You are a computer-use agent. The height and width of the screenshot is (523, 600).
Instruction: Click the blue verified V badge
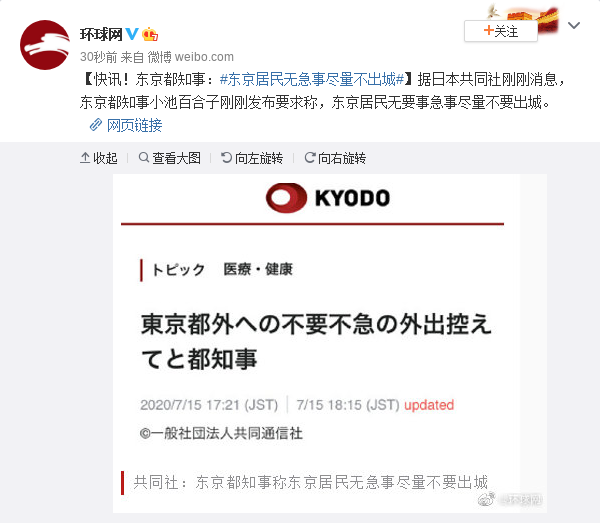pos(132,34)
